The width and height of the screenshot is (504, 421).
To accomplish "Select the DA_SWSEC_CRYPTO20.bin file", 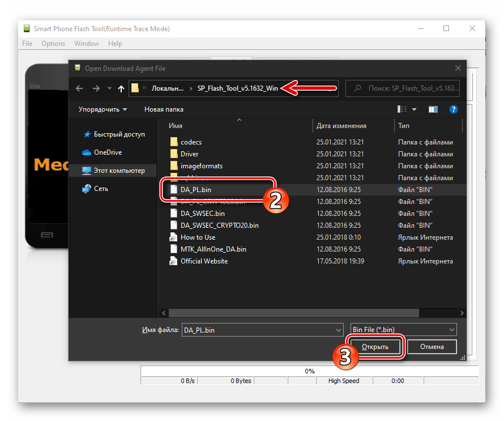I will coord(214,225).
